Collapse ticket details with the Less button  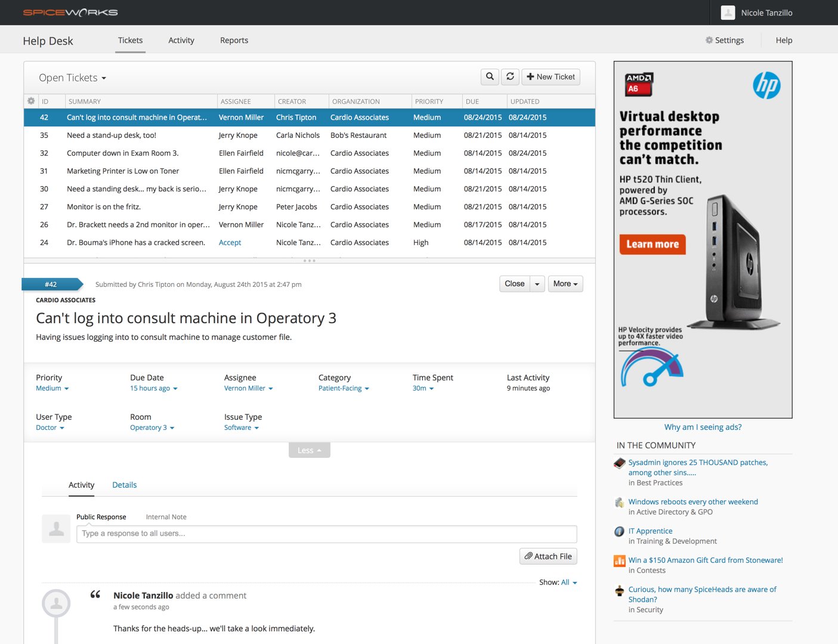pyautogui.click(x=309, y=450)
